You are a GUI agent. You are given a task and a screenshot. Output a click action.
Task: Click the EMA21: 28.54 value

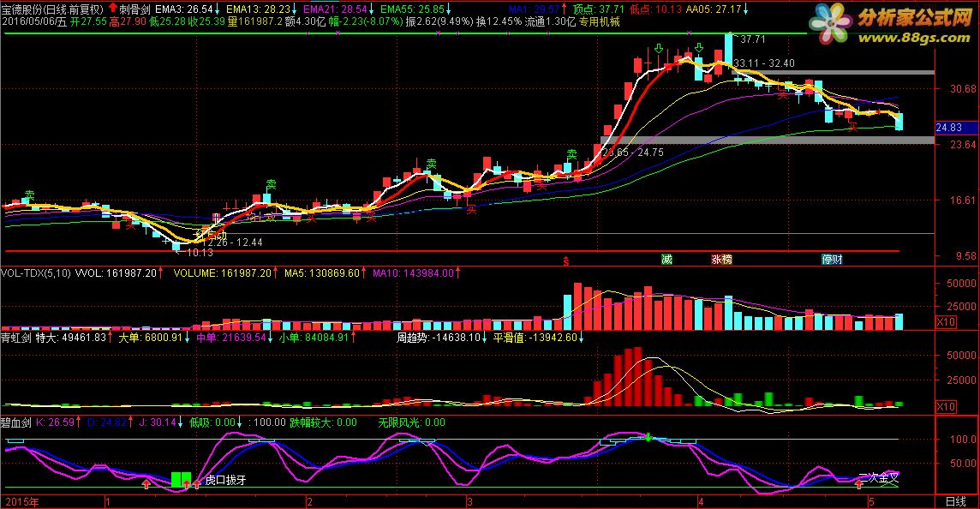click(x=335, y=9)
